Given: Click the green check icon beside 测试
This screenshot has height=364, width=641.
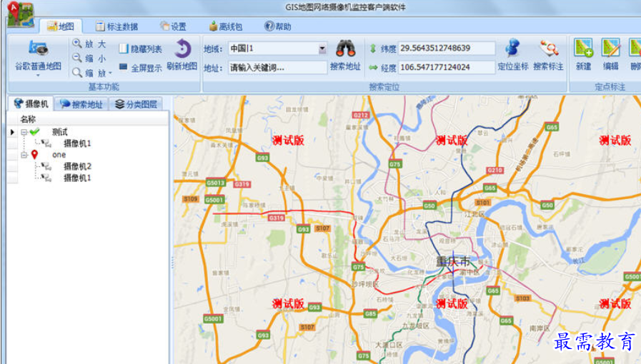Looking at the screenshot, I should coord(35,131).
